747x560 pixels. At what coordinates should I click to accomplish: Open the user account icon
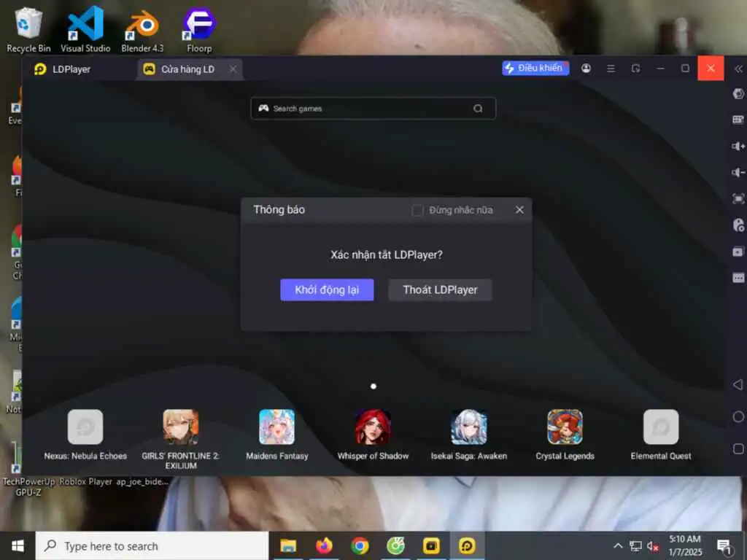586,69
